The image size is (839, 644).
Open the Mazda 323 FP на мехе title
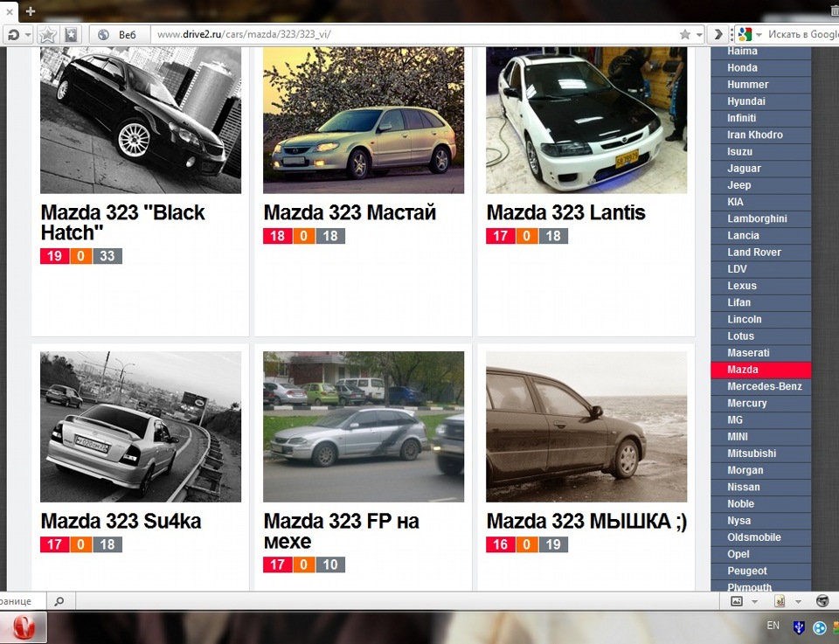(x=342, y=531)
